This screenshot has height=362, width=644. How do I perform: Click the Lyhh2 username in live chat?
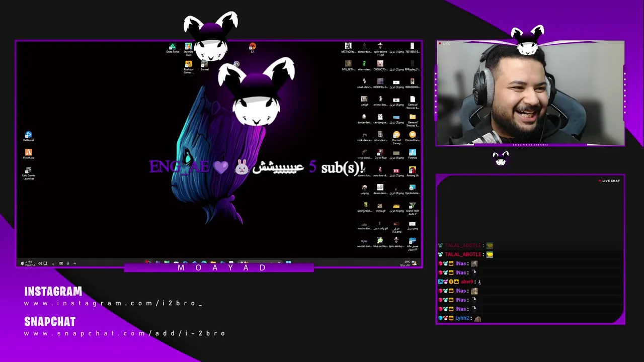click(462, 318)
